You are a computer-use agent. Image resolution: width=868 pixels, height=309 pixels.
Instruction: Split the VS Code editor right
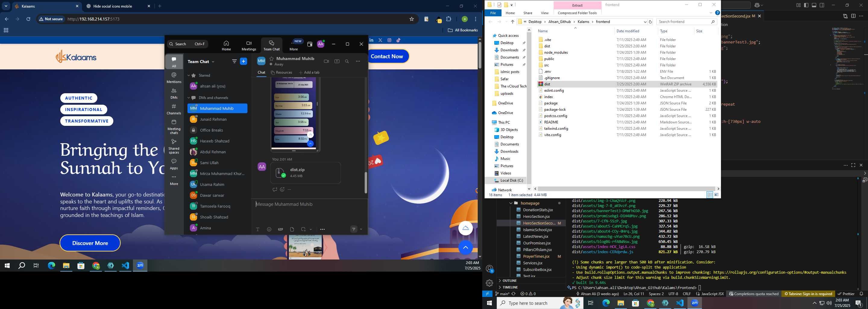[x=853, y=16]
